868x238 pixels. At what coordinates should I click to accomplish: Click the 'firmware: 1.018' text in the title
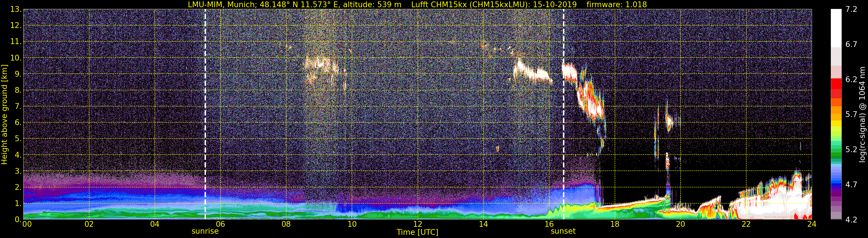click(x=617, y=4)
